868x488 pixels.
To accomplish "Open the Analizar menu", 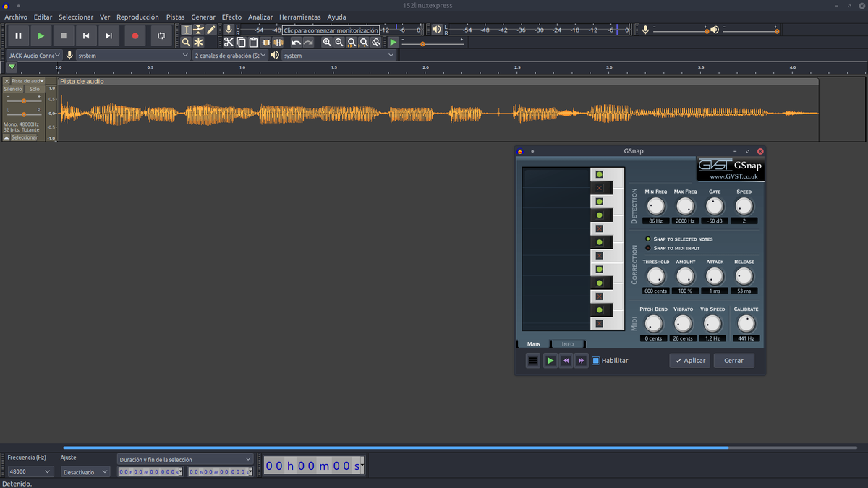I will [x=260, y=17].
